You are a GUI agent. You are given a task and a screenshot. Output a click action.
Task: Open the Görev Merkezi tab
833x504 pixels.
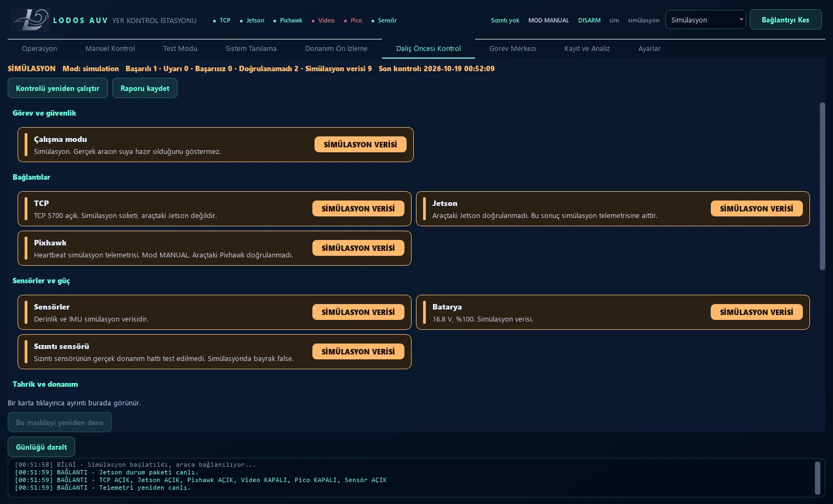click(512, 48)
